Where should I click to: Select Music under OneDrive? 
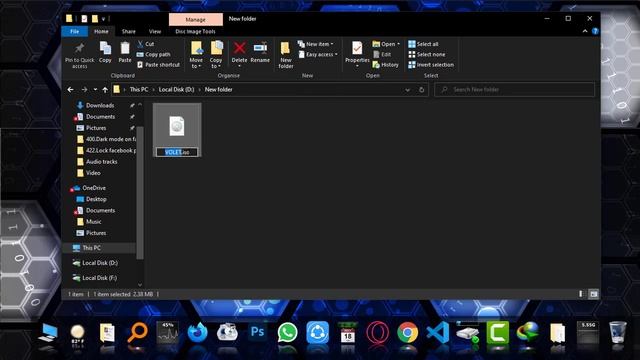pyautogui.click(x=93, y=222)
